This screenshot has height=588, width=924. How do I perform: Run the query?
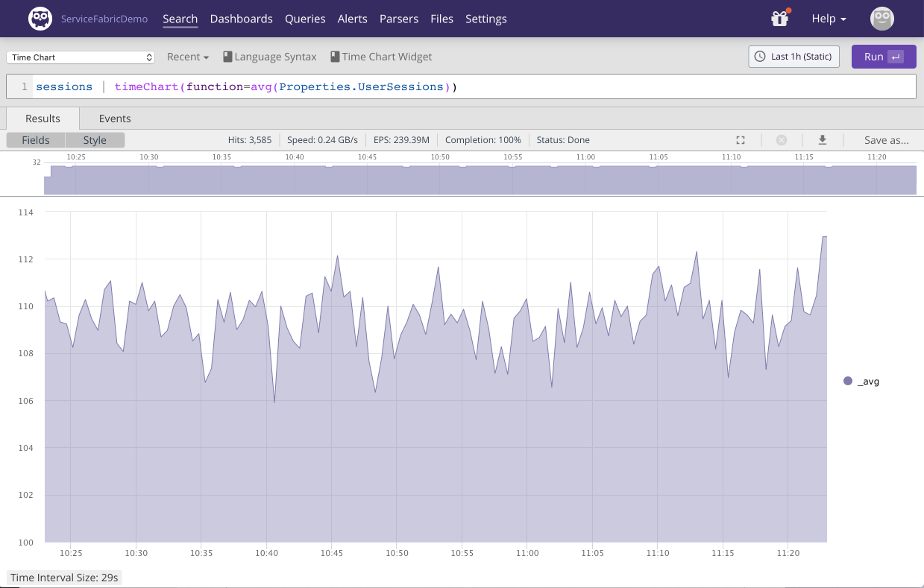tap(883, 57)
